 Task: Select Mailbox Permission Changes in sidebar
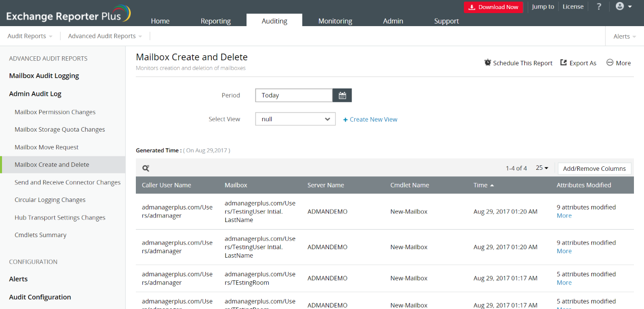[x=55, y=112]
